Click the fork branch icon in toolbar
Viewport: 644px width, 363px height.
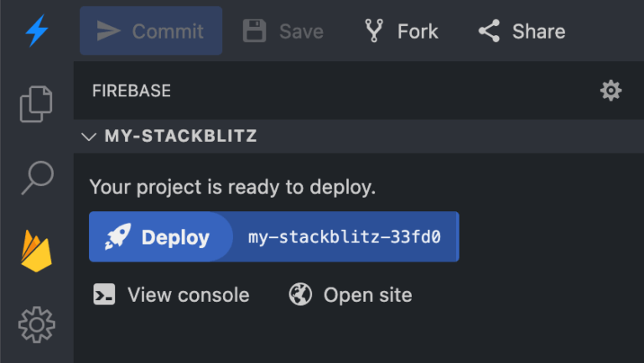(374, 31)
